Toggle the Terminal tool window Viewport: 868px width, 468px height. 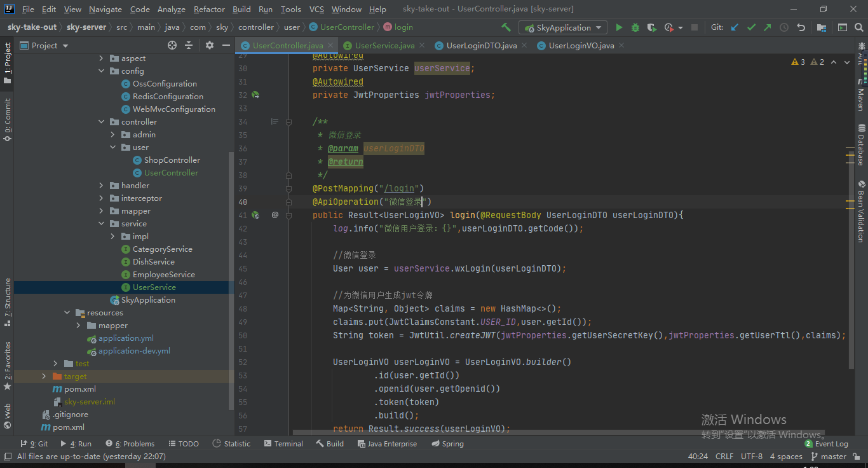point(283,444)
